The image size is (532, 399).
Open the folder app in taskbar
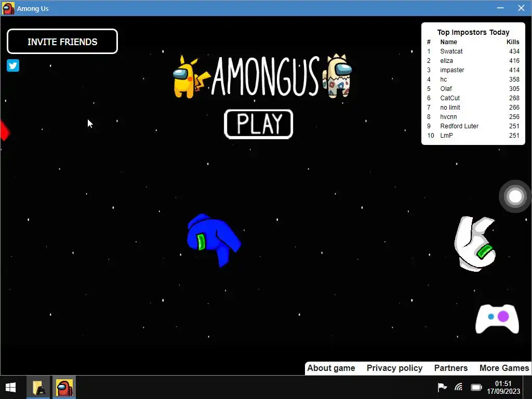coord(38,387)
